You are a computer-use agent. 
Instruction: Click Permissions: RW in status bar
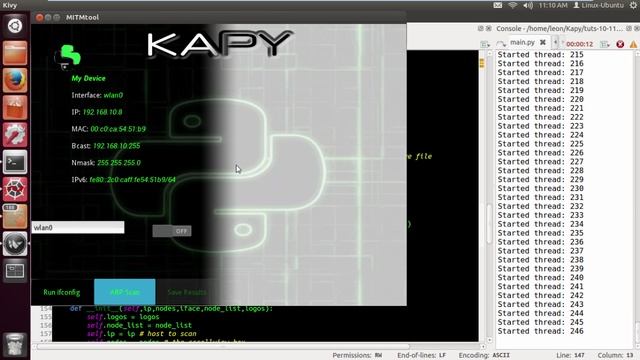(x=357, y=356)
